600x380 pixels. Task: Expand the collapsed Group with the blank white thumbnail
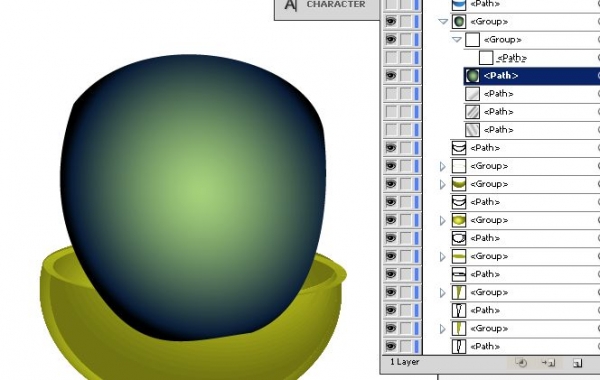point(443,166)
